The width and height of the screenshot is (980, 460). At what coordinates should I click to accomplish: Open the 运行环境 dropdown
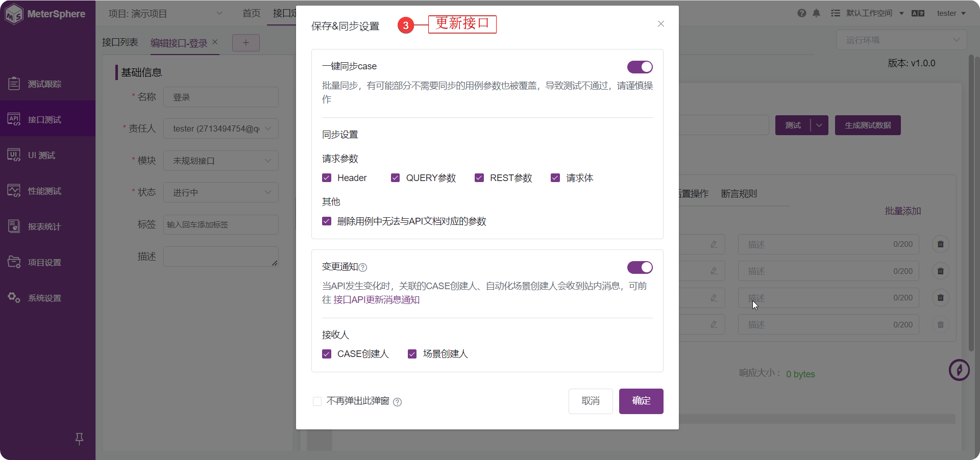[x=901, y=40]
